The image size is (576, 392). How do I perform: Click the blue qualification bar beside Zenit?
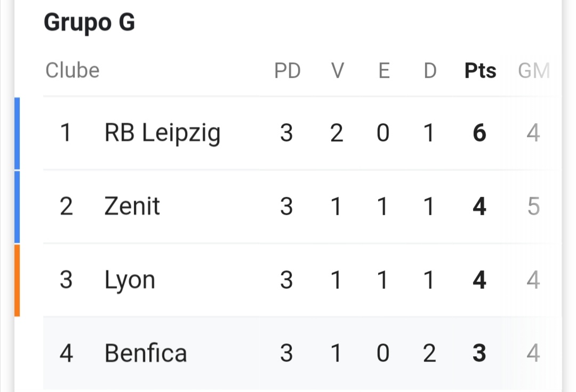point(17,207)
